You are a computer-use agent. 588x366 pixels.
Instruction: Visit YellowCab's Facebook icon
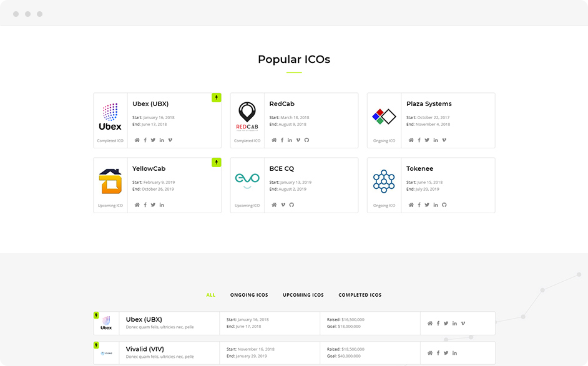pos(145,205)
